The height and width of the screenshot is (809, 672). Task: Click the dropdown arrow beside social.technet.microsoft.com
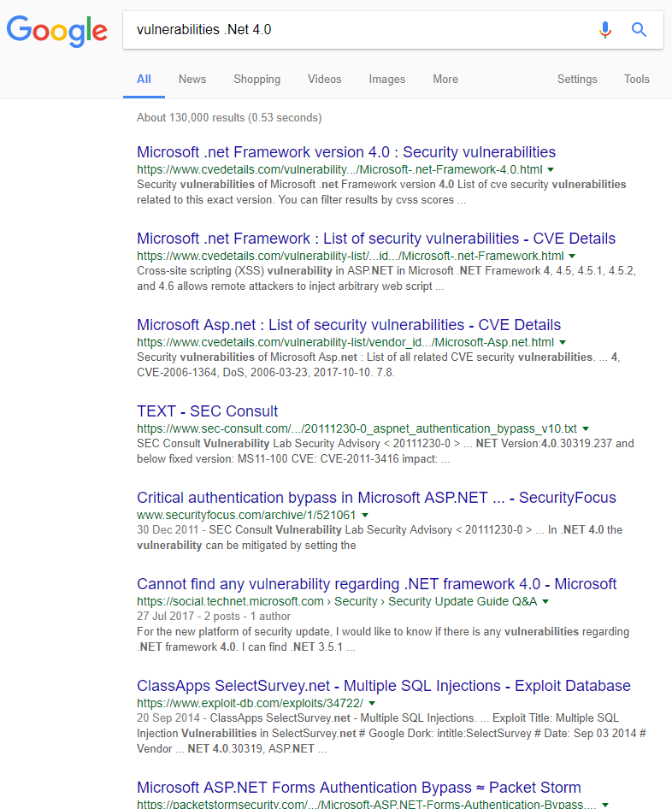click(546, 600)
